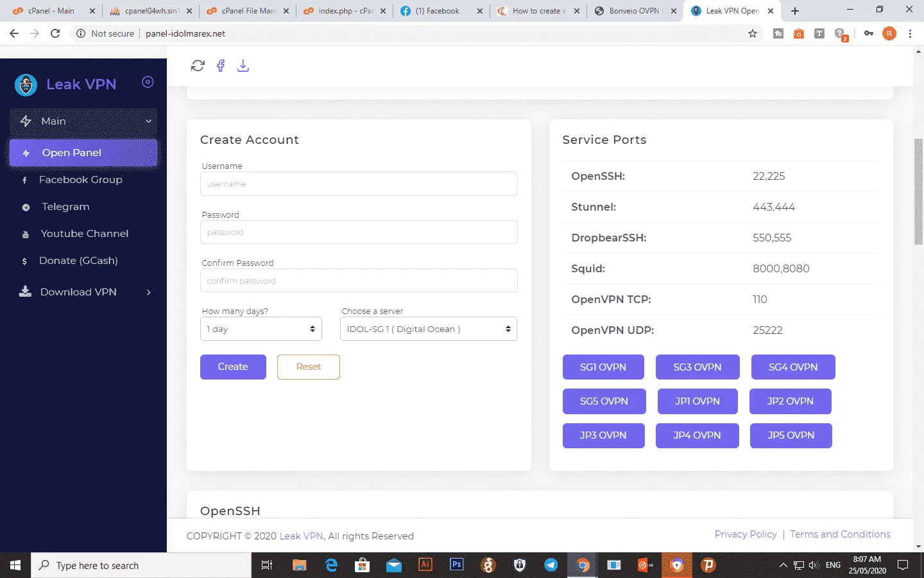The image size is (924, 578).
Task: Open Microsoft Edge from the taskbar
Action: tap(331, 565)
